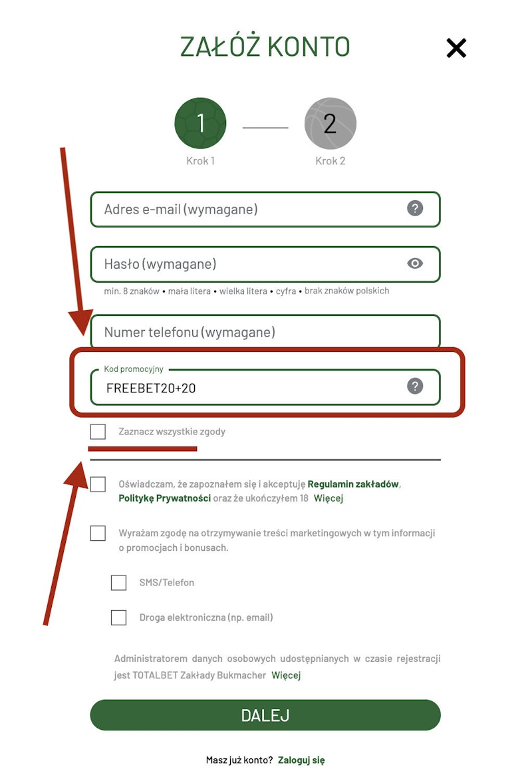Click the email field help question mark icon
Image resolution: width=532 pixels, height=777 pixels.
415,209
